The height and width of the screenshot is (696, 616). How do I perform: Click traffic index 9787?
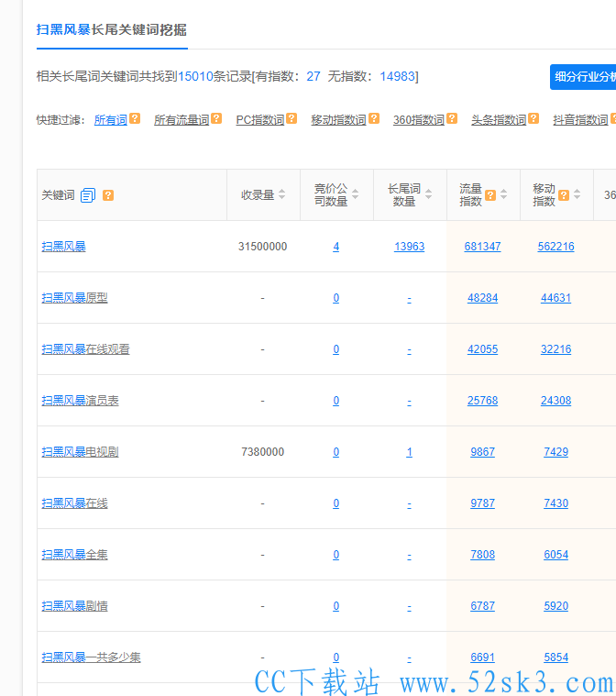pos(482,503)
